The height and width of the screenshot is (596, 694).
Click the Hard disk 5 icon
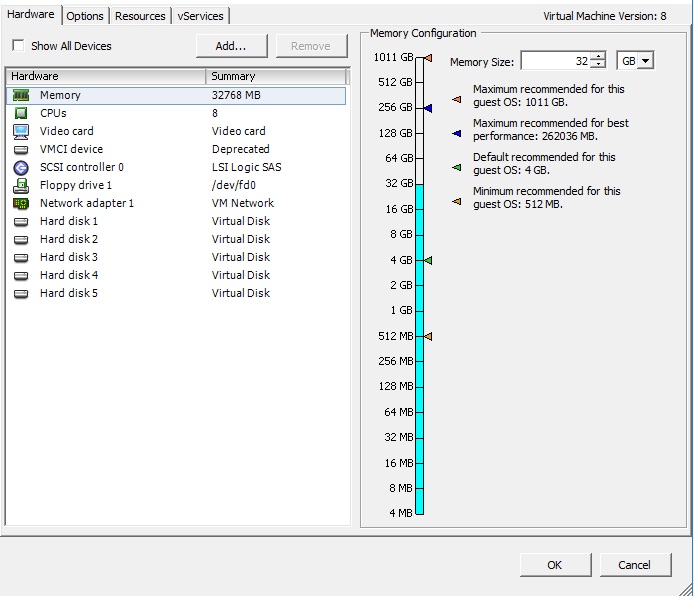click(x=21, y=294)
